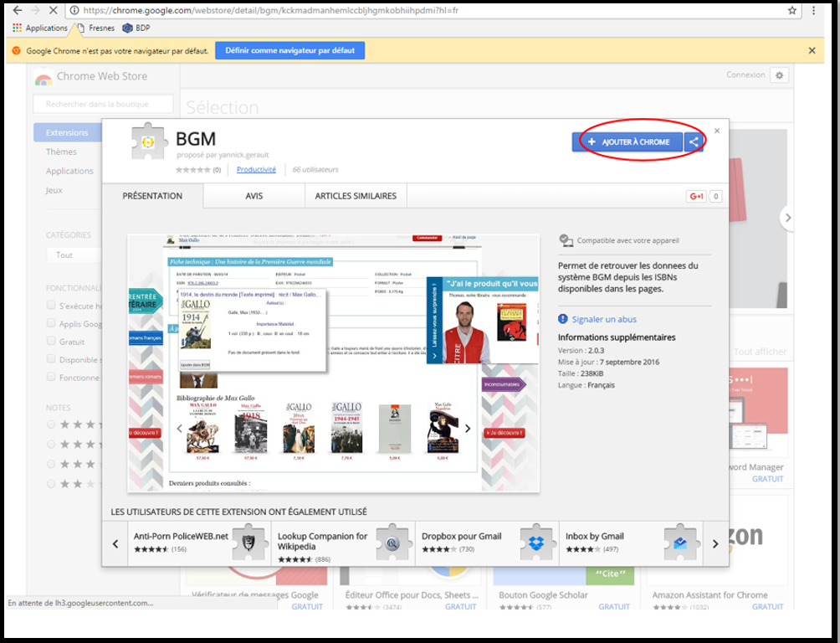Check the S'exécute hors connexion filter
This screenshot has height=643, width=840.
pyautogui.click(x=51, y=305)
